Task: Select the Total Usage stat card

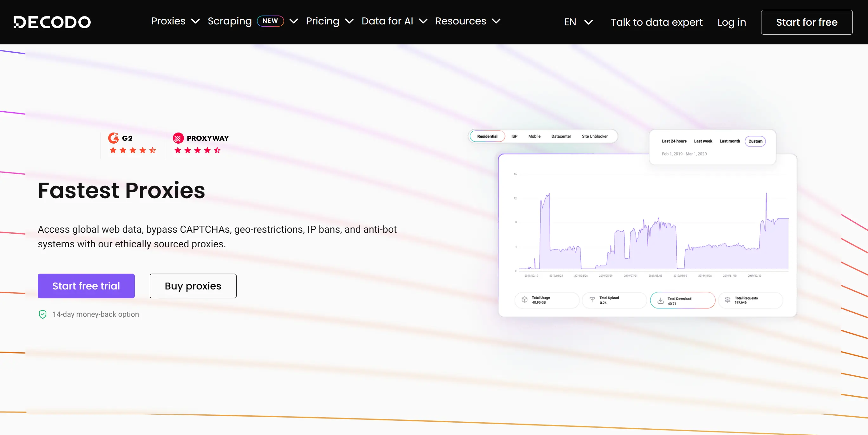Action: (547, 300)
